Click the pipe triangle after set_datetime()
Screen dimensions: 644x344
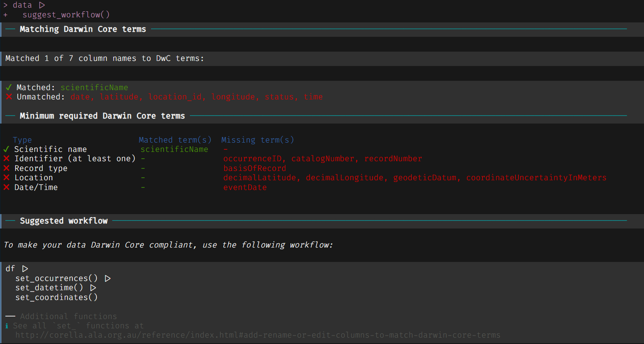(x=93, y=288)
